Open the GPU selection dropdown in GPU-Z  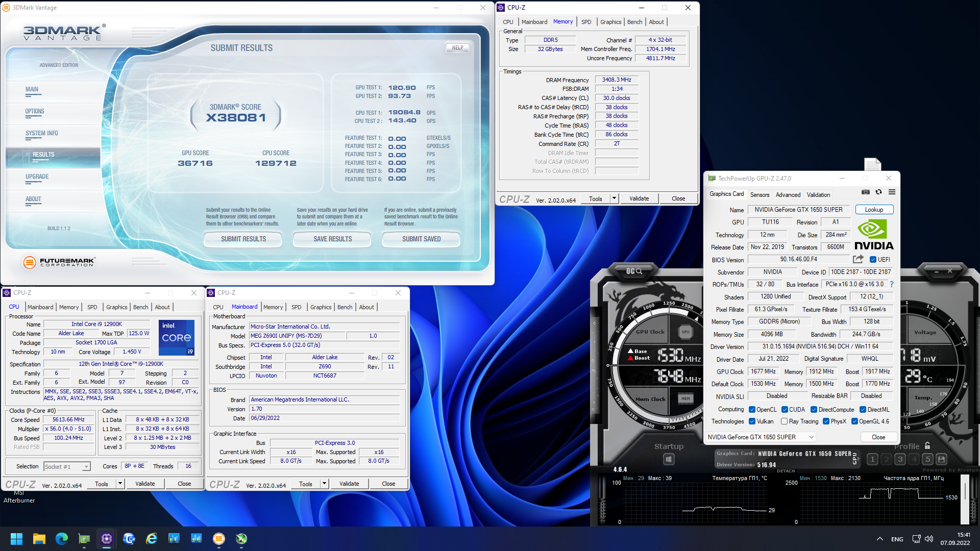tap(761, 437)
